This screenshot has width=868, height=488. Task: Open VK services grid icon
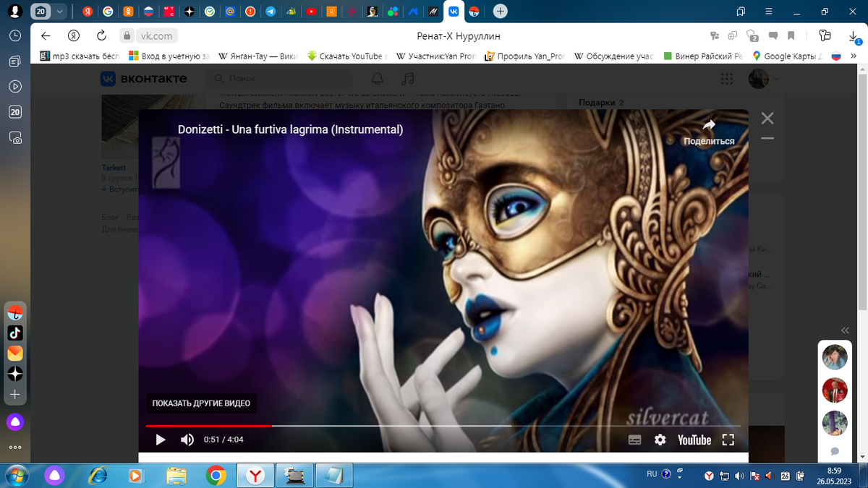click(x=727, y=79)
